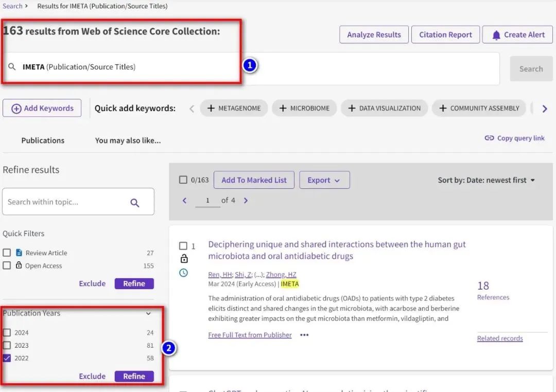Image resolution: width=556 pixels, height=392 pixels.
Task: Uncheck the 2022 publication year
Action: click(7, 358)
